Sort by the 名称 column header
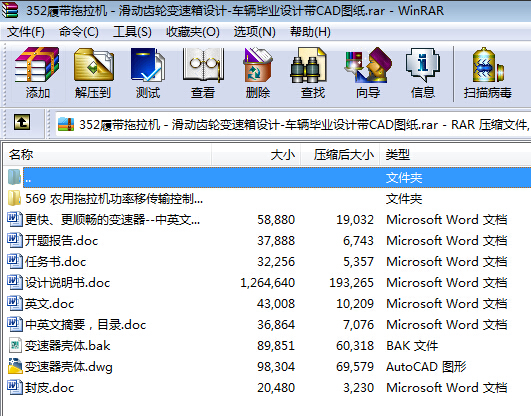The height and width of the screenshot is (416, 531). tap(108, 155)
